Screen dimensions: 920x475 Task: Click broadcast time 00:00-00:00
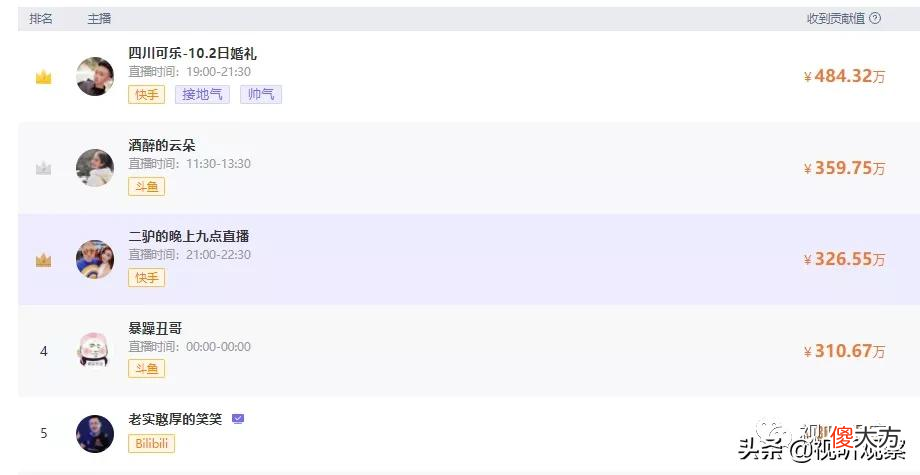tap(218, 347)
